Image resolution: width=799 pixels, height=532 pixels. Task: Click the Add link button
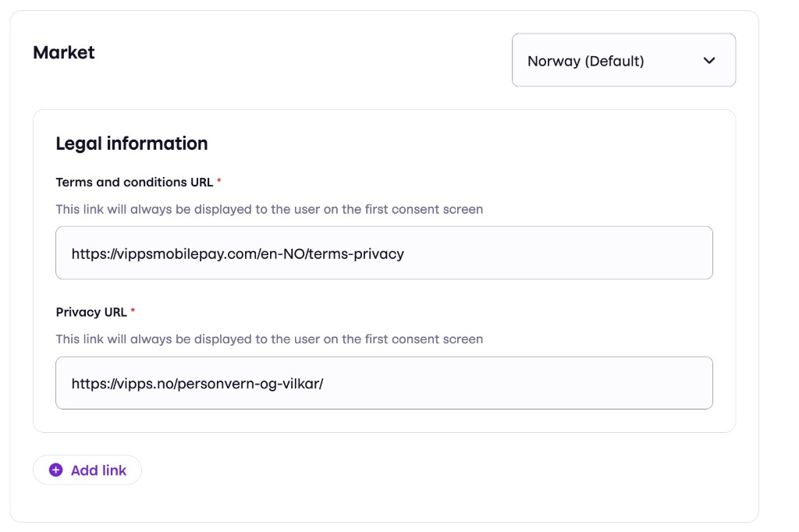tap(87, 470)
